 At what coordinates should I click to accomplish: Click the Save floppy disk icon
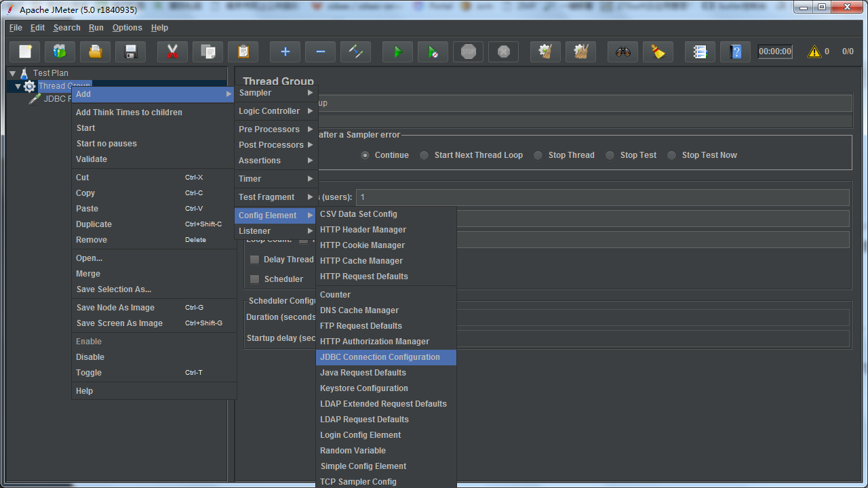(x=131, y=52)
